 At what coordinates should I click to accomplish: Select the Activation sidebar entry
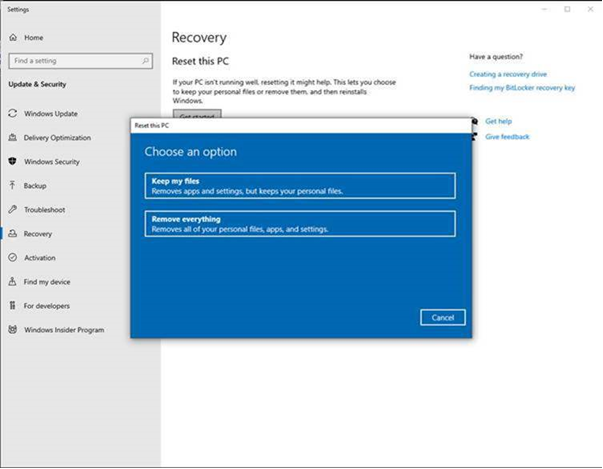pyautogui.click(x=40, y=258)
